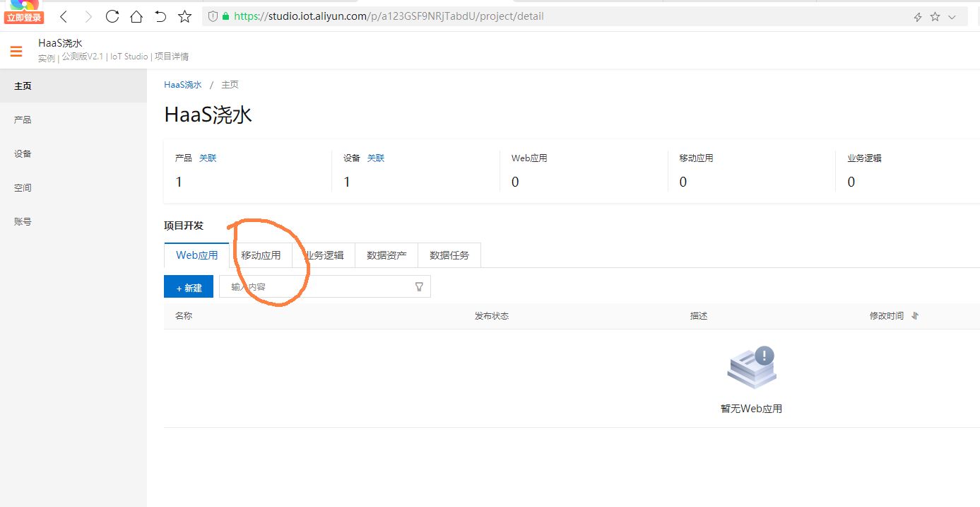This screenshot has width=980, height=507.
Task: Click the filter funnel icon in search box
Action: coord(419,286)
